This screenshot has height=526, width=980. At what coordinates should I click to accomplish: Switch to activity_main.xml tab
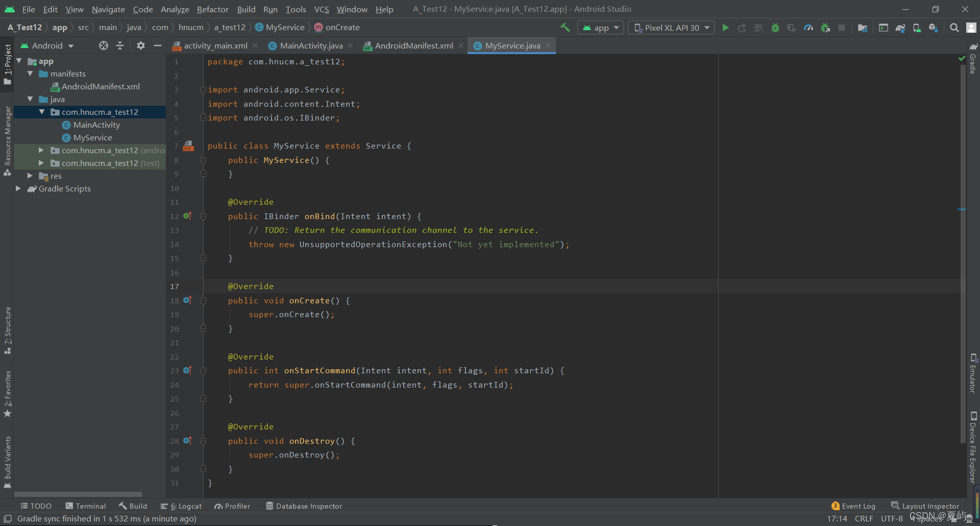[215, 45]
